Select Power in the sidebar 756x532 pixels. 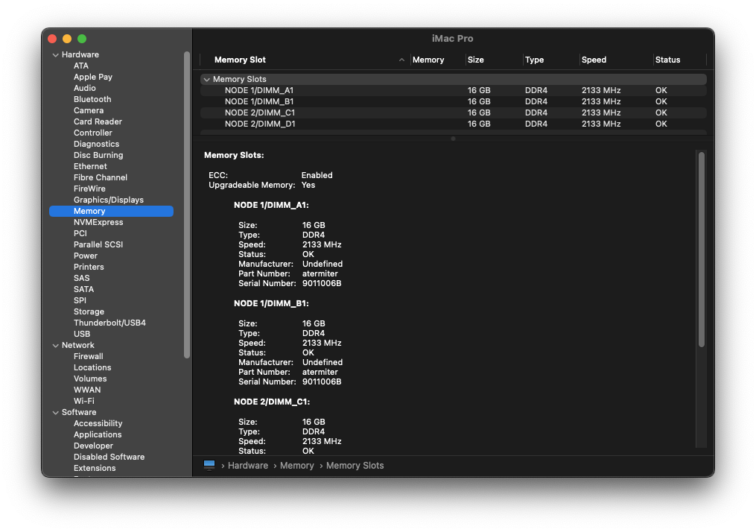tap(86, 256)
